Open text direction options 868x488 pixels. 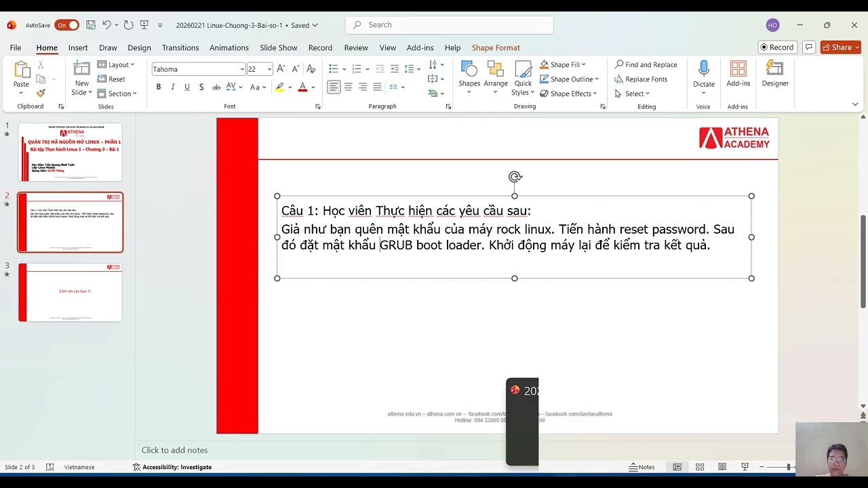[436, 65]
